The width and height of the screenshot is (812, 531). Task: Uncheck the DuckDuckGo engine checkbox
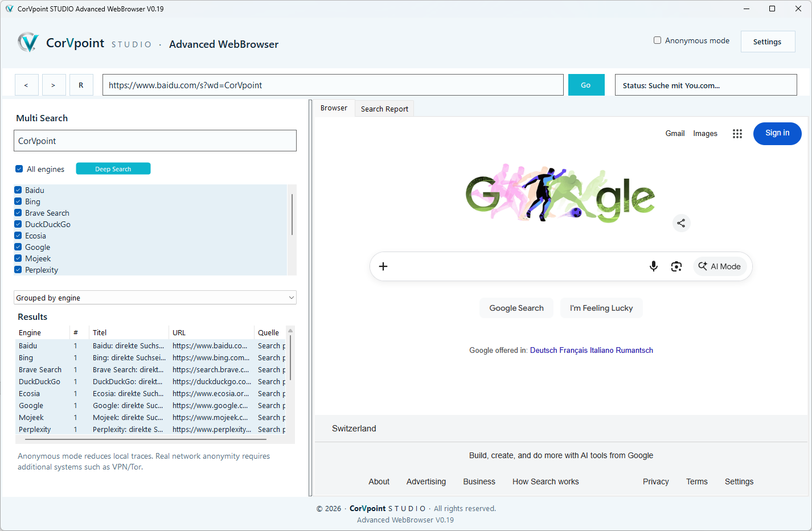click(x=18, y=224)
